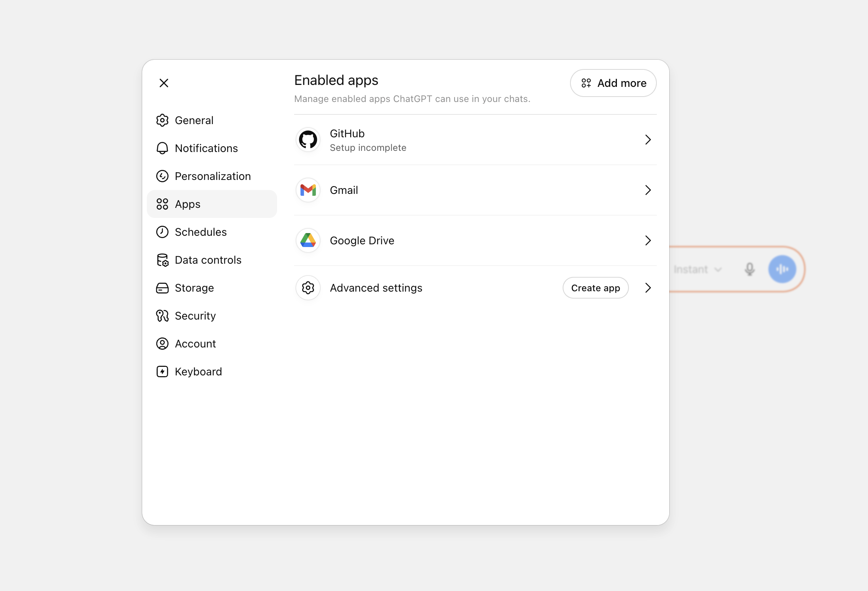Screen dimensions: 868x591
Task: Switch to the Security tab
Action: click(x=212, y=316)
